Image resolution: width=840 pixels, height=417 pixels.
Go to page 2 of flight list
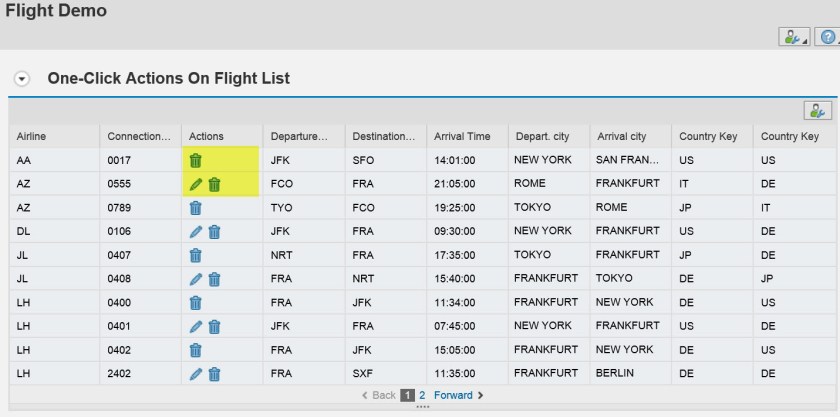422,396
